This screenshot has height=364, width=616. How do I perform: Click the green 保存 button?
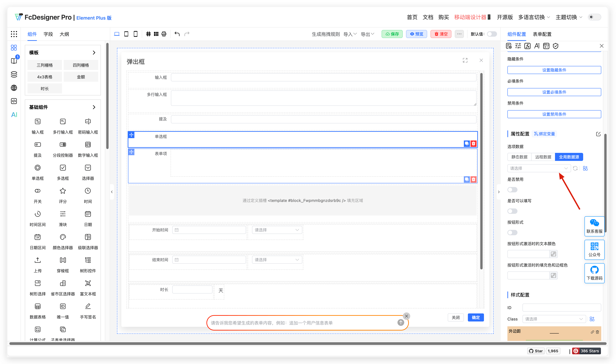(392, 34)
